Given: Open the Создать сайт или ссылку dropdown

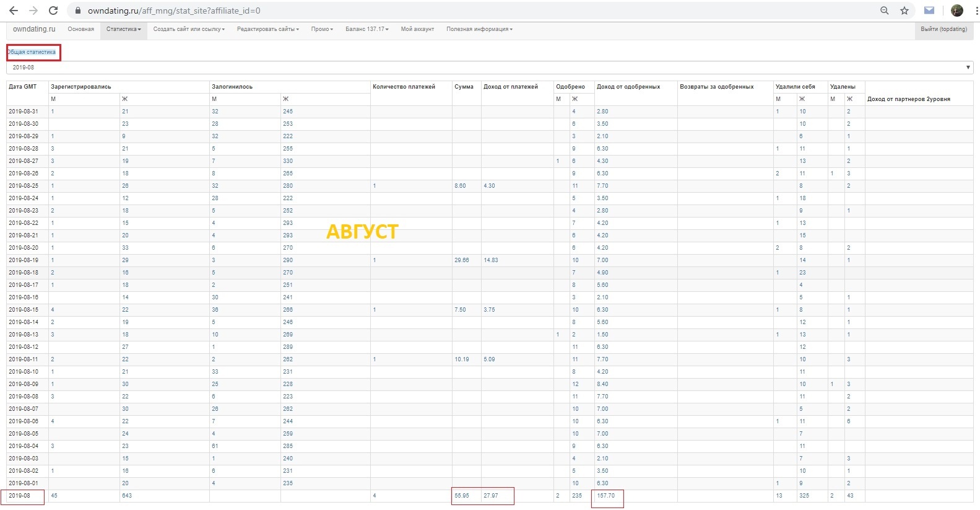Looking at the screenshot, I should click(189, 29).
